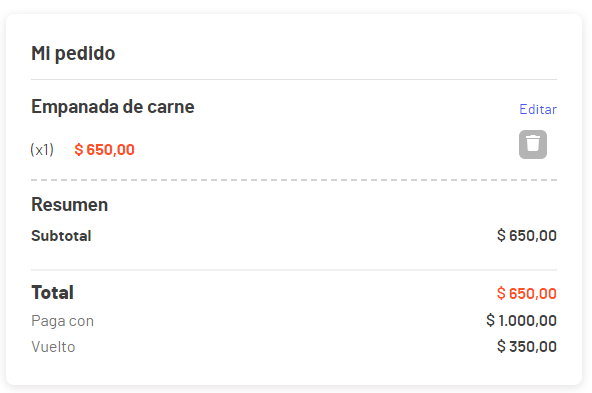Click the Vuelto amount $ 350,00
This screenshot has width=592, height=393.
coord(527,346)
